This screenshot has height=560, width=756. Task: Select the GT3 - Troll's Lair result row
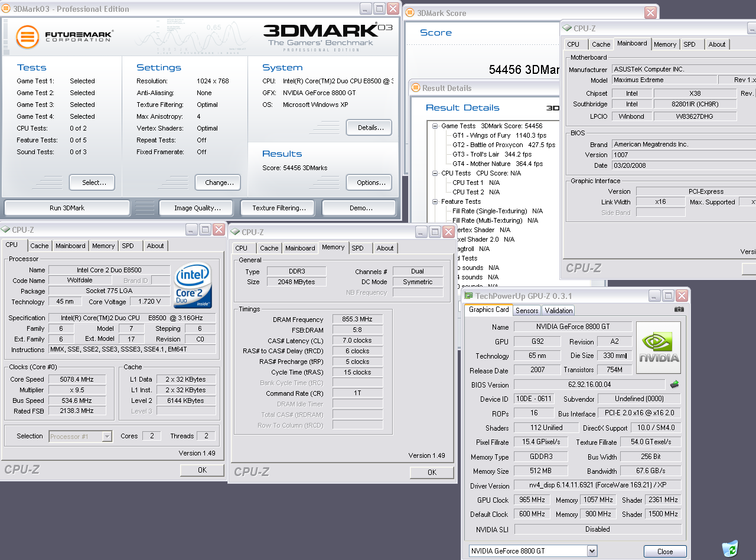492,154
